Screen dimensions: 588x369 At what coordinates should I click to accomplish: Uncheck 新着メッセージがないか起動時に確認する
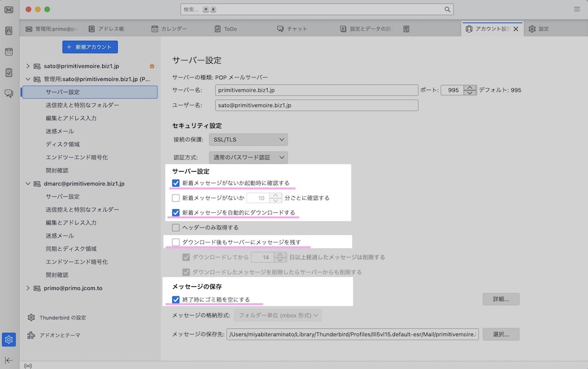176,183
